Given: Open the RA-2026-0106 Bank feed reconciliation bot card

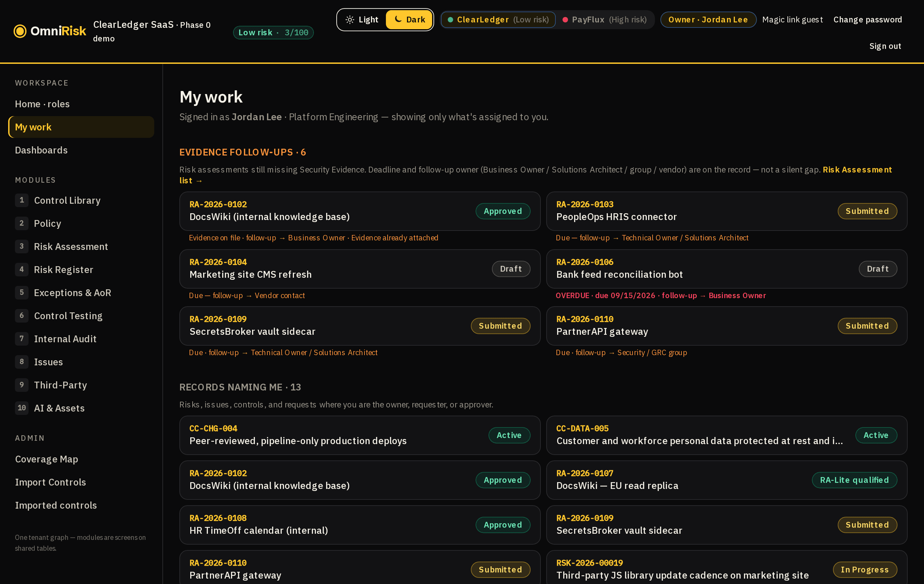Looking at the screenshot, I should pyautogui.click(x=727, y=269).
